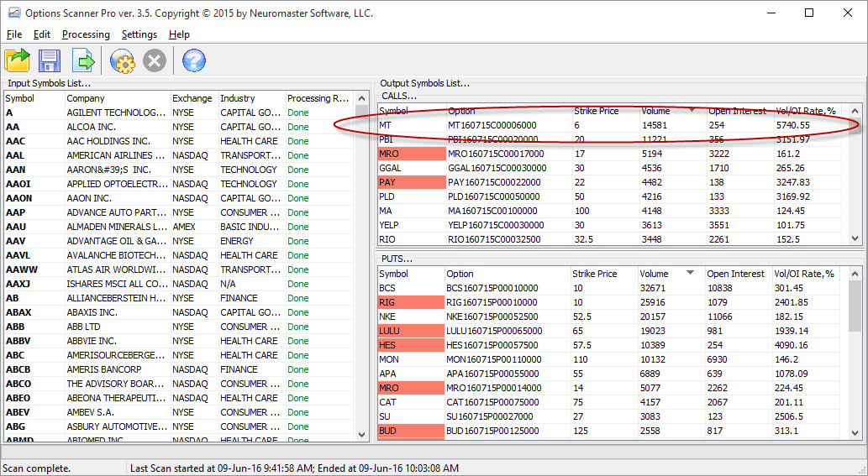Select highlighted LULU symbol in PUTS
The height and width of the screenshot is (476, 868).
tap(411, 331)
